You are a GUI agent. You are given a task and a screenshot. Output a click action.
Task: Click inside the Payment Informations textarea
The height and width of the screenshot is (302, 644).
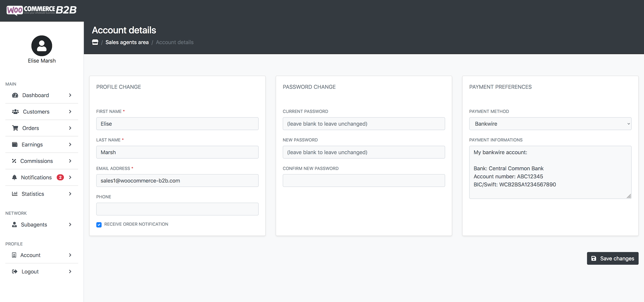point(550,172)
